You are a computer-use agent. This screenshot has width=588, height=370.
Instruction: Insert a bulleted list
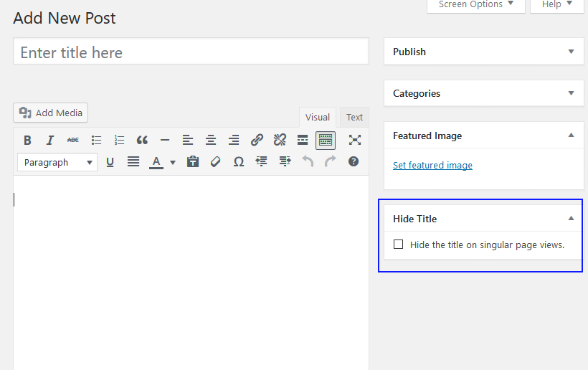tap(96, 141)
